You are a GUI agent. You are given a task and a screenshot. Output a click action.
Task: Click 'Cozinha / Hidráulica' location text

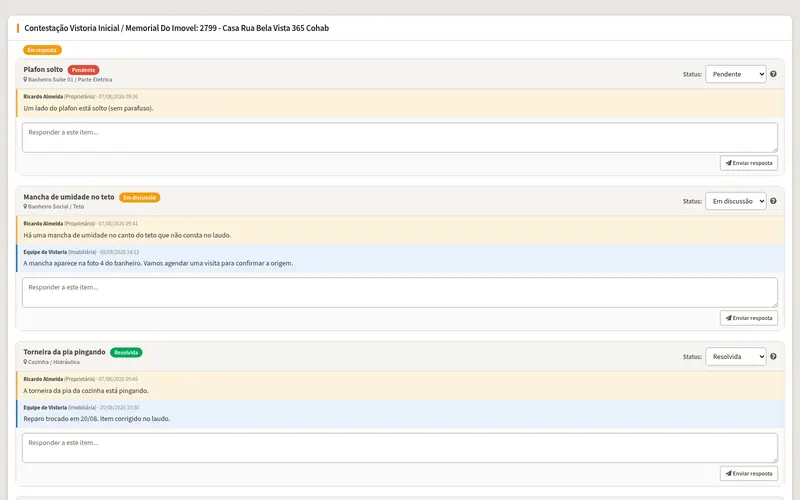point(54,362)
